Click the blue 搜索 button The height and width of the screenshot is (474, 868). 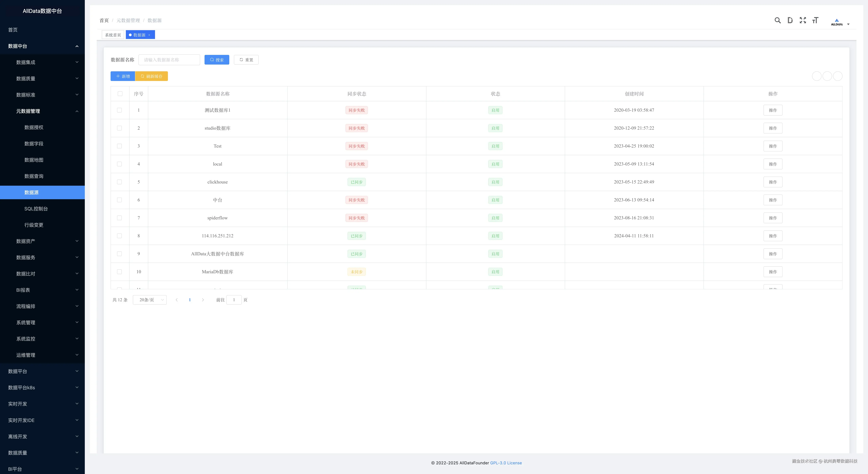pyautogui.click(x=217, y=60)
